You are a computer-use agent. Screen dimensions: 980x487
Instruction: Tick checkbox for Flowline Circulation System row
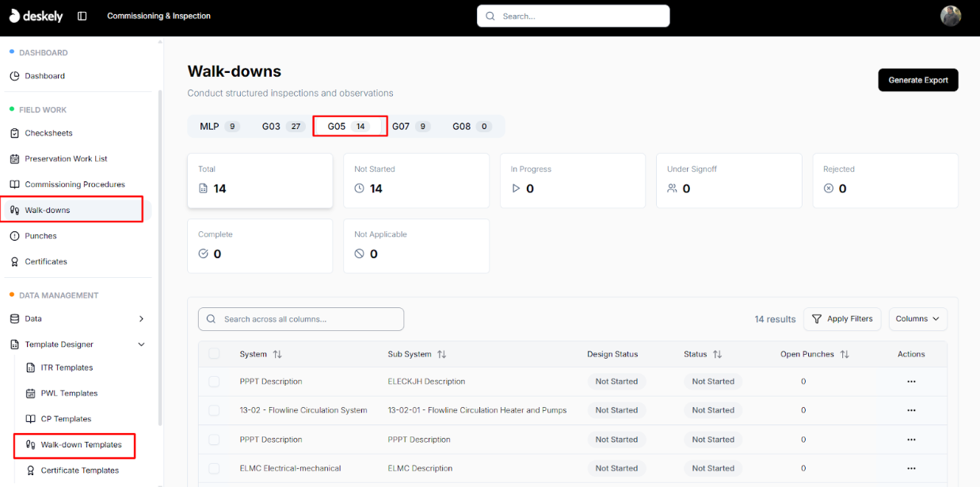pyautogui.click(x=214, y=410)
